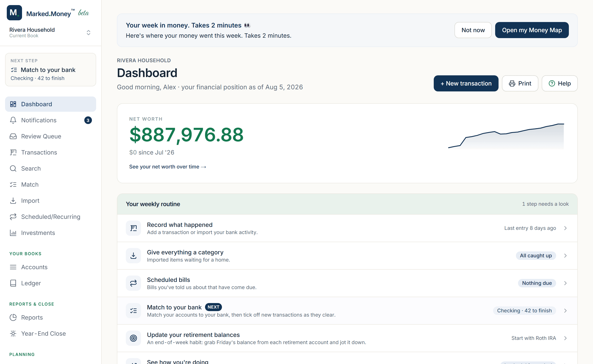
Task: Expand Give everything a category chevron
Action: pyautogui.click(x=565, y=255)
